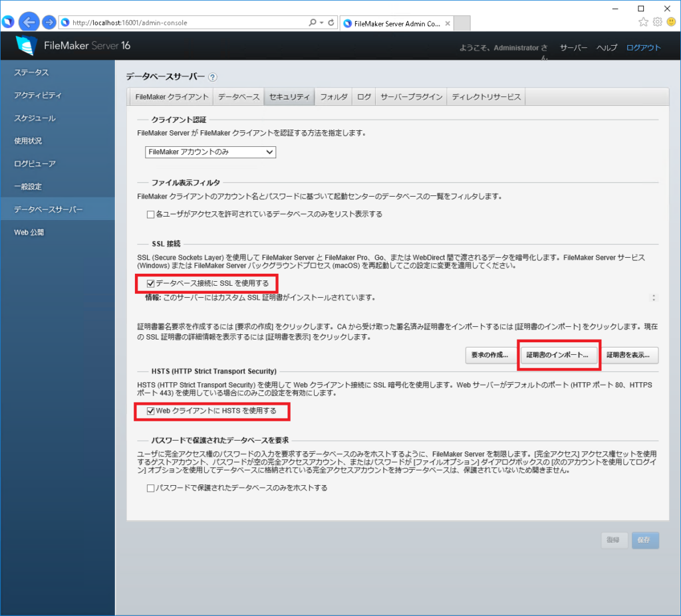Image resolution: width=681 pixels, height=616 pixels.
Task: Open the browser settings gear icon
Action: [658, 22]
